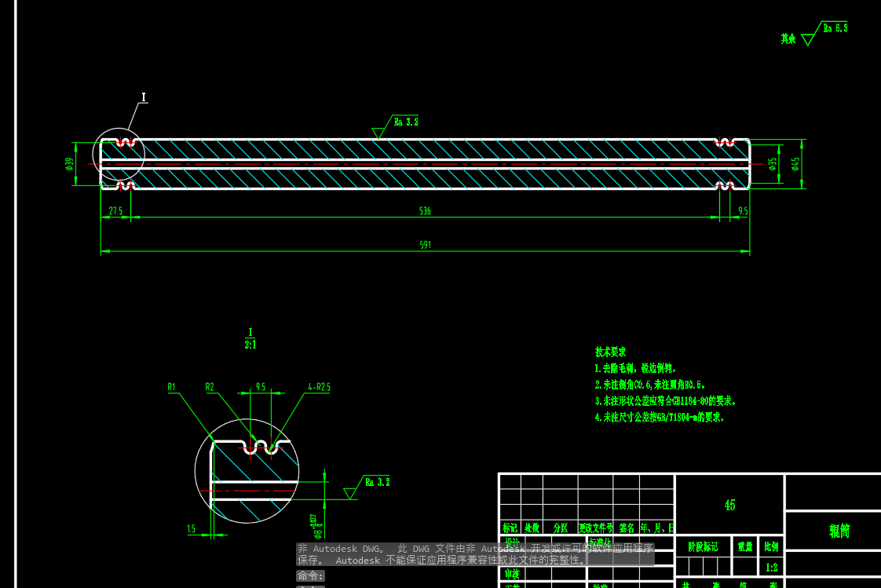The height and width of the screenshot is (588, 881).
Task: Click the 阶段标记 cell in the title block
Action: pos(703,546)
